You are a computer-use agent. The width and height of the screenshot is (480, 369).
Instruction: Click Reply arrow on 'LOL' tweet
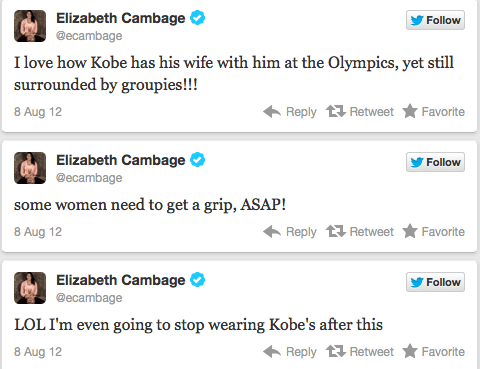(x=272, y=352)
